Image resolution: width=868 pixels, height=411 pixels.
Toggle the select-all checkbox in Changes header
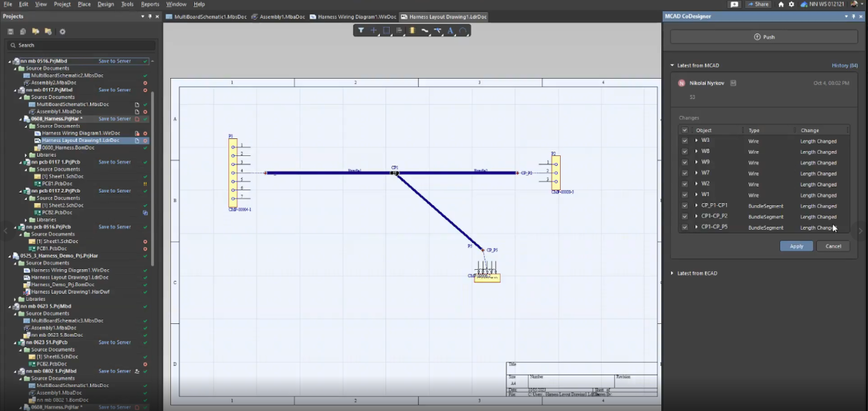[x=684, y=130]
